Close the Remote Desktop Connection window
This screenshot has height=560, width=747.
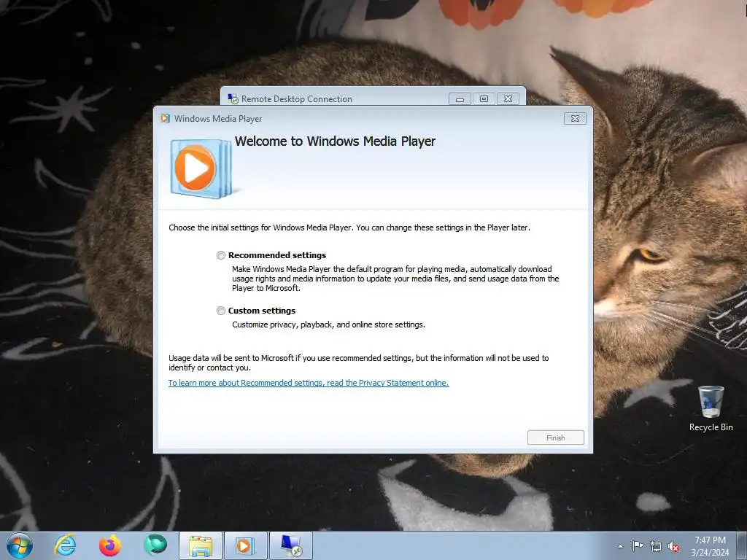pos(508,99)
